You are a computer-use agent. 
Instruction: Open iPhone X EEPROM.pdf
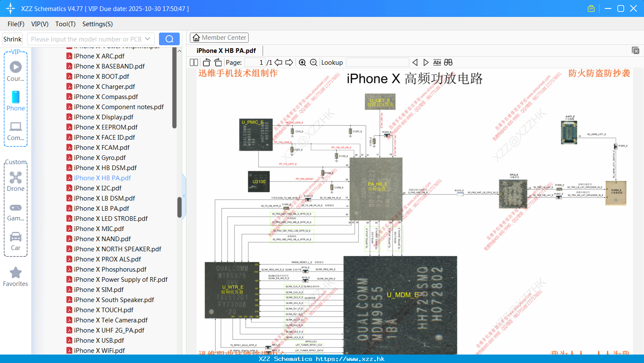coord(106,127)
